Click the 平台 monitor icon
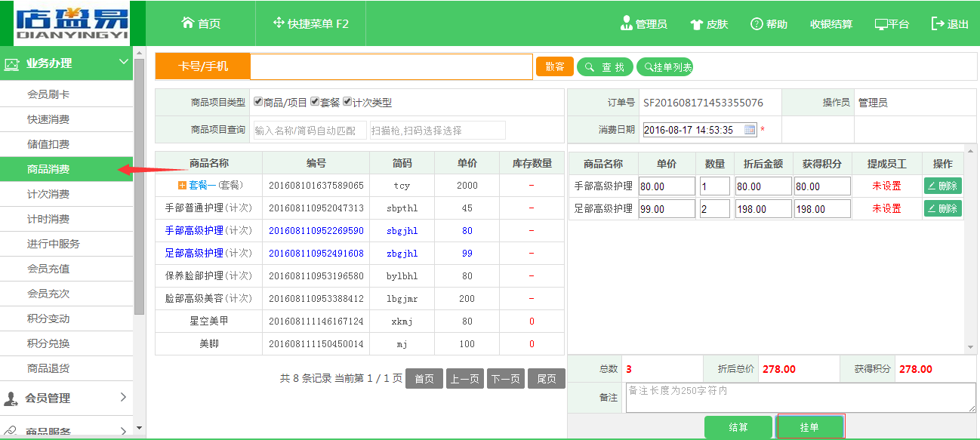980x440 pixels. (x=881, y=24)
